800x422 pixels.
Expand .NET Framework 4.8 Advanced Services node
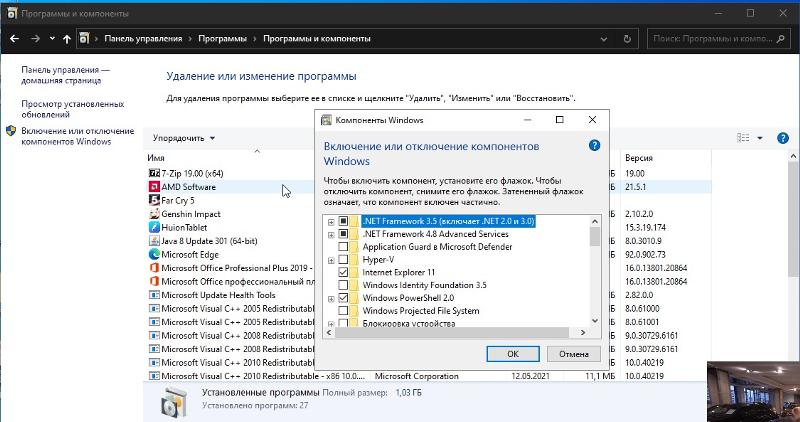coord(331,235)
